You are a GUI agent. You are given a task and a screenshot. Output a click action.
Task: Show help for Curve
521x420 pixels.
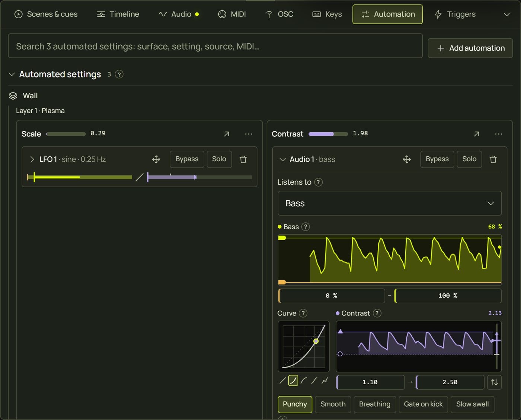tap(303, 313)
